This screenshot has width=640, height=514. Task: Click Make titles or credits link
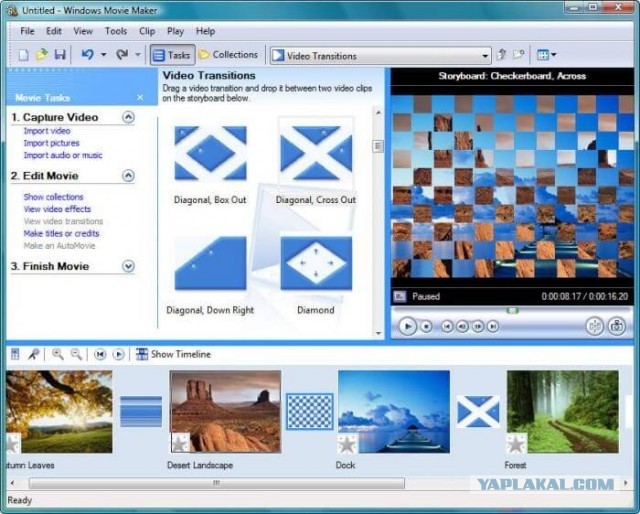click(x=61, y=234)
